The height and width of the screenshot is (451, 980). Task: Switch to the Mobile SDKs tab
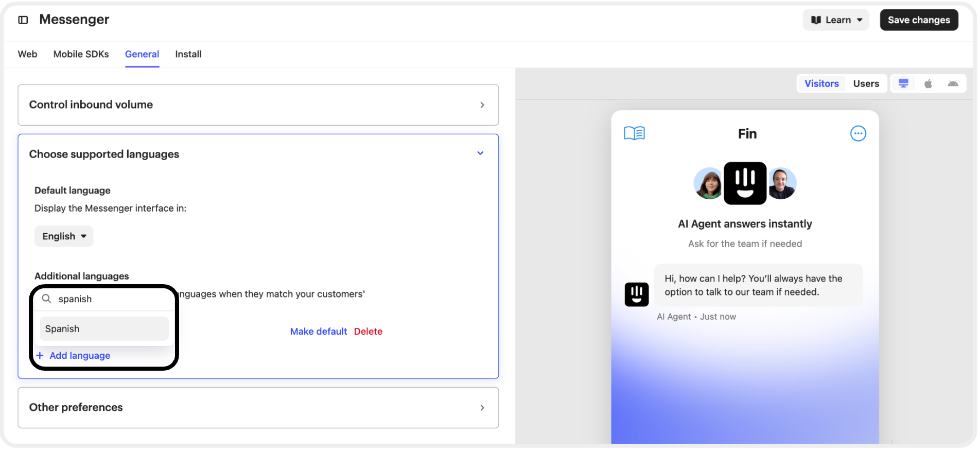click(x=81, y=54)
